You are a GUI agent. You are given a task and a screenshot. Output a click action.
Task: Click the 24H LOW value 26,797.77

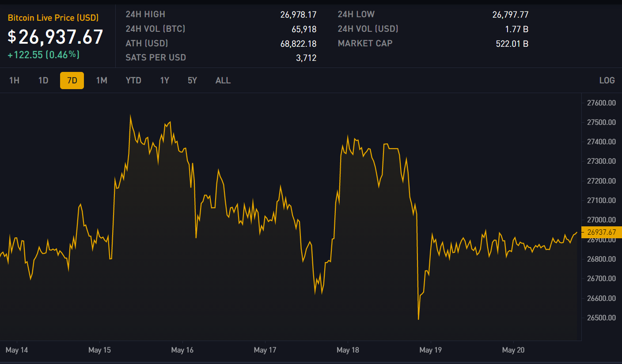coord(510,15)
